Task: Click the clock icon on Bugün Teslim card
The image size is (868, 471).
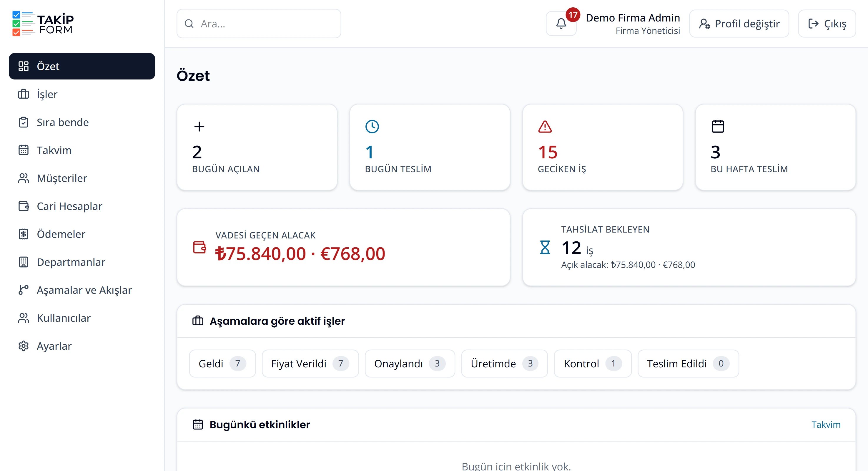Action: pyautogui.click(x=372, y=127)
